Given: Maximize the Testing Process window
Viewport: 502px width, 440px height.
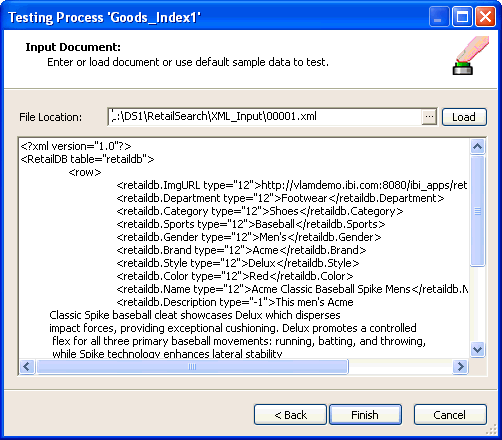Looking at the screenshot, I should click(462, 17).
